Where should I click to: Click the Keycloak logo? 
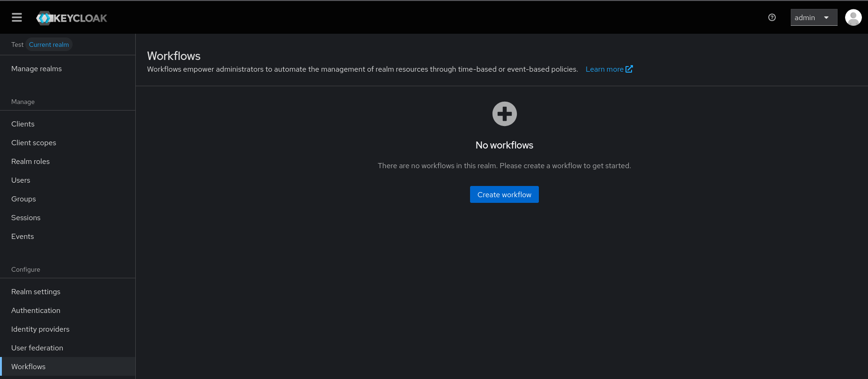(x=72, y=18)
